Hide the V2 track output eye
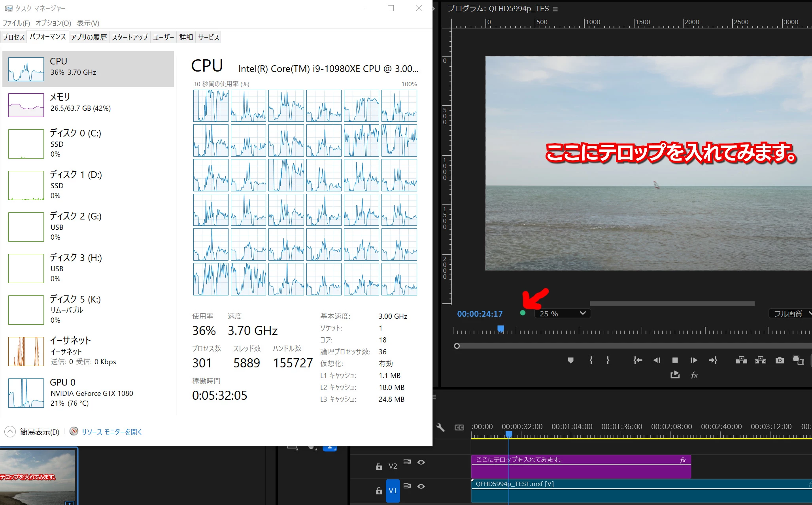This screenshot has height=505, width=812. point(421,462)
